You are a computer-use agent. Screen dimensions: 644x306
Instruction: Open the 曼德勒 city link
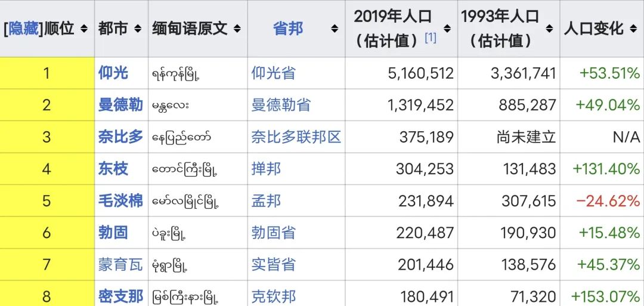120,105
